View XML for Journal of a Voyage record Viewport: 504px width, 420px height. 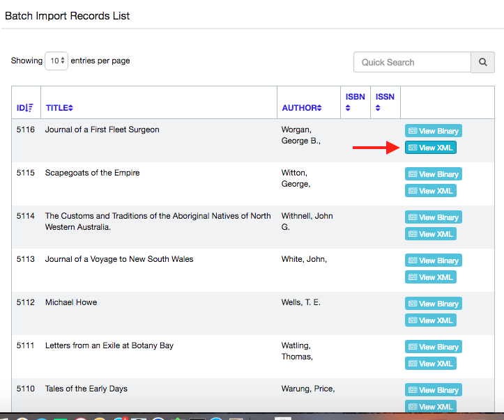click(430, 277)
